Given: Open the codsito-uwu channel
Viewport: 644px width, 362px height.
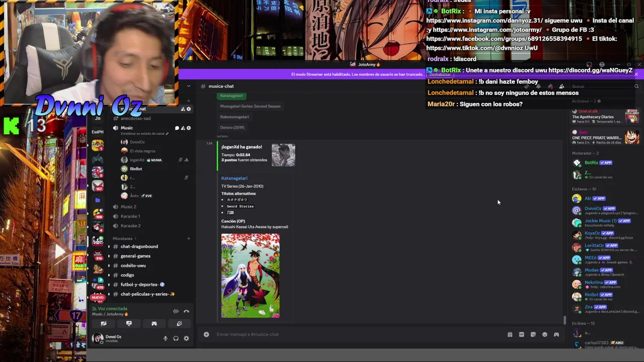Looking at the screenshot, I should coord(133,265).
